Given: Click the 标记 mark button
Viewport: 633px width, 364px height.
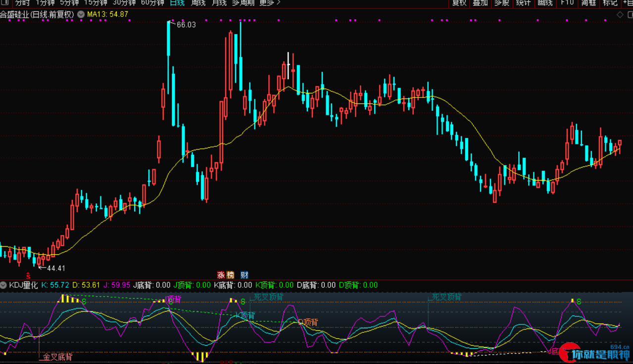Looking at the screenshot, I should click(x=610, y=2).
